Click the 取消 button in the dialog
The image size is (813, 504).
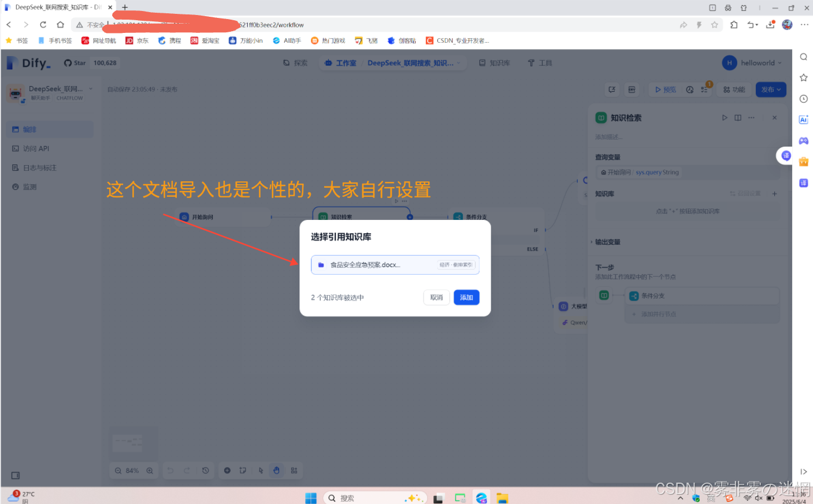tap(436, 297)
